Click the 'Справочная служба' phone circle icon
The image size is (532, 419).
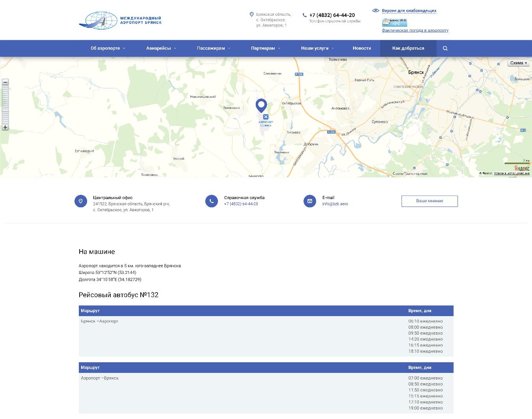point(212,201)
